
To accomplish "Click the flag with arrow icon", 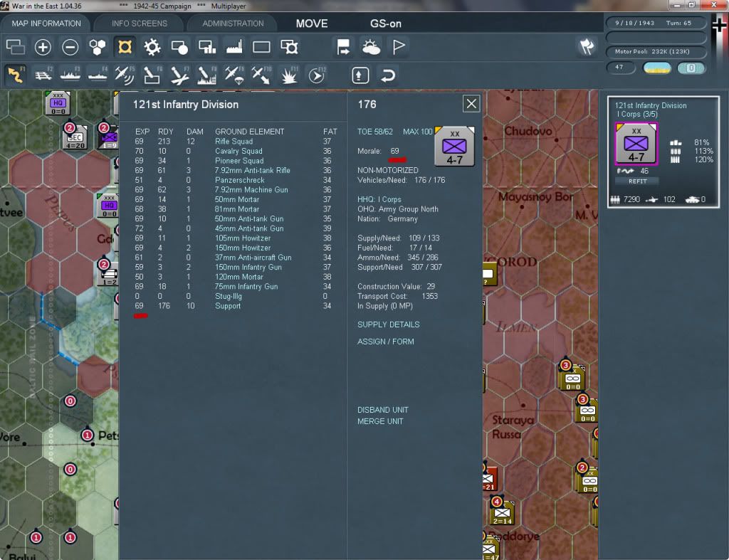I will (343, 47).
